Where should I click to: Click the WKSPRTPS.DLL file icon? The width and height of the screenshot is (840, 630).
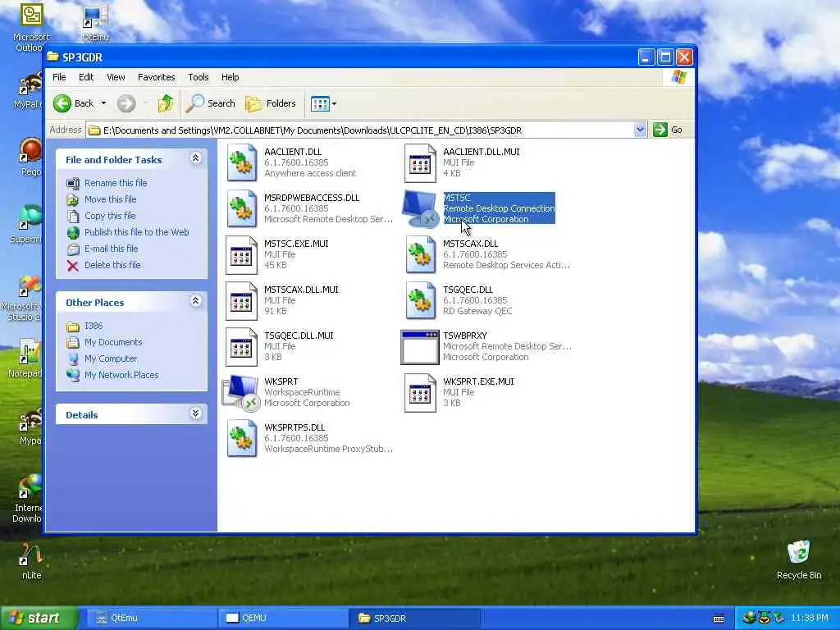(242, 439)
